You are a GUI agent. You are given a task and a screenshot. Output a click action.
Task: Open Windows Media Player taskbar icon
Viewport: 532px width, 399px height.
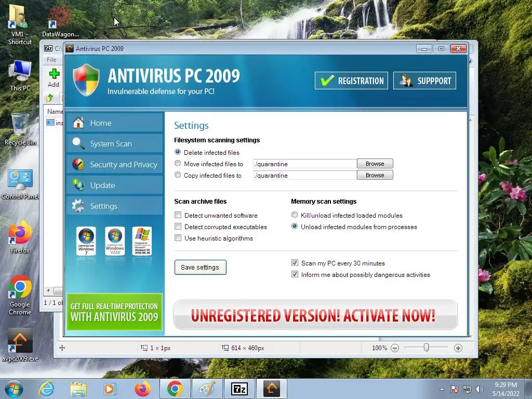tap(110, 389)
